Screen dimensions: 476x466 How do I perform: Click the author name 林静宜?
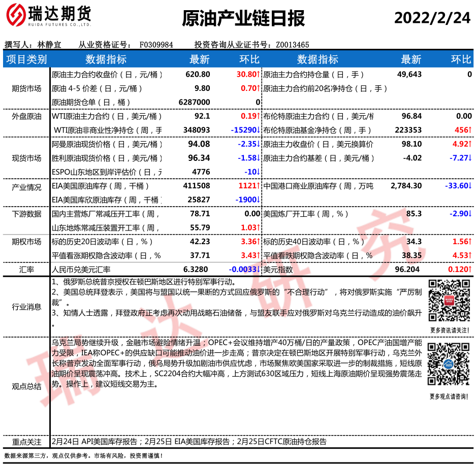(49, 45)
